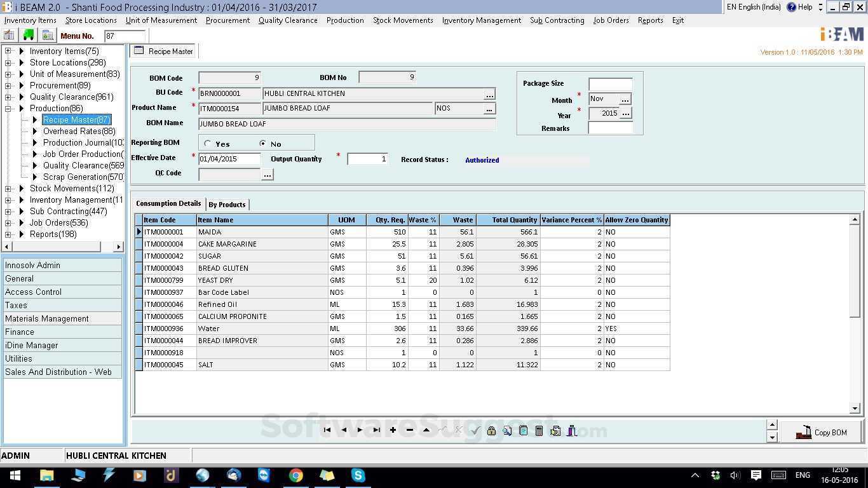Switch to the By Products tab
Screen dimensions: 868x488
click(227, 204)
